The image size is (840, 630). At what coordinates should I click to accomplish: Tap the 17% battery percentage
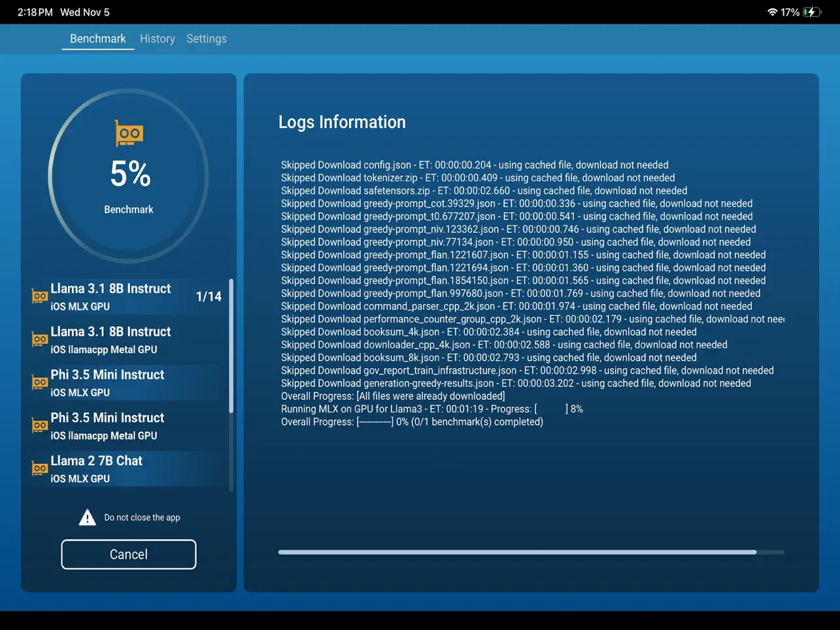pyautogui.click(x=790, y=12)
